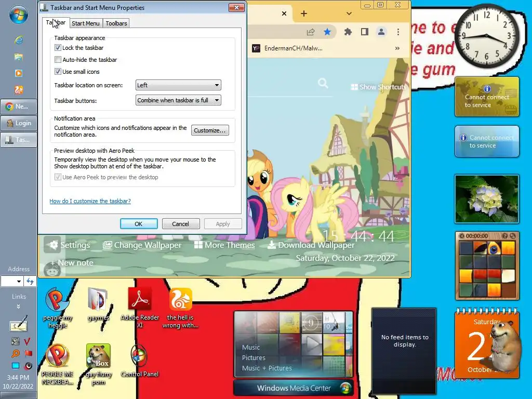Image resolution: width=532 pixels, height=399 pixels.
Task: Click Pictures in Media Center gadget
Action: click(x=254, y=357)
